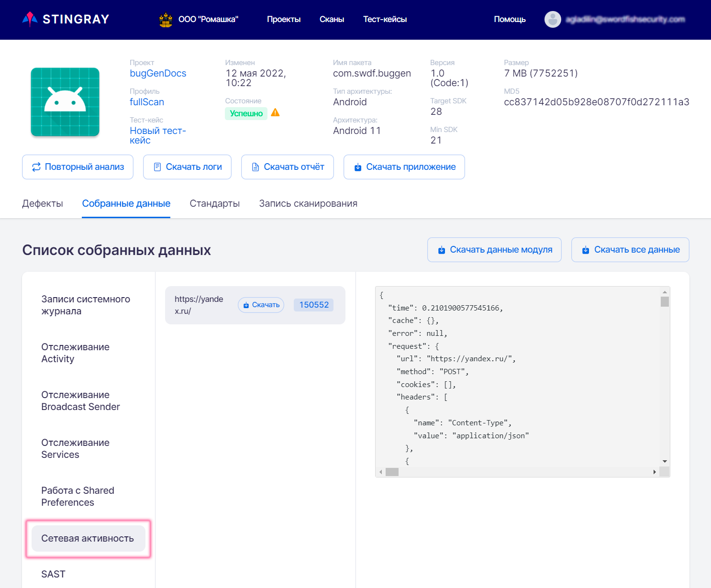
Task: Click the horizontal scrollbar right arrow in JSON panel
Action: [654, 472]
